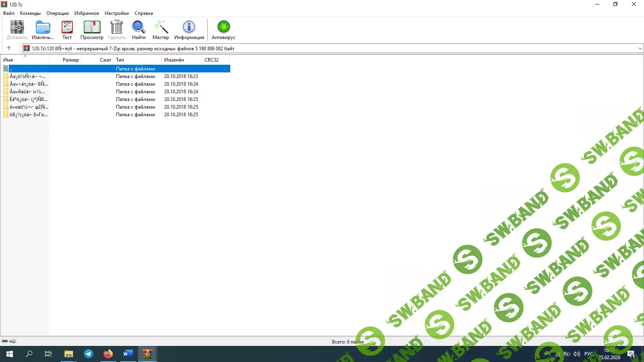The height and width of the screenshot is (362, 644).
Task: Open the Настройки menu
Action: click(x=116, y=13)
